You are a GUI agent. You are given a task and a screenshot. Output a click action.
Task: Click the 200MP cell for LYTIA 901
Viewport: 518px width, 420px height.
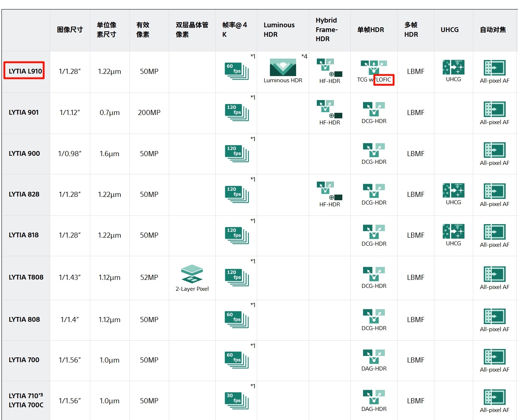tap(149, 113)
